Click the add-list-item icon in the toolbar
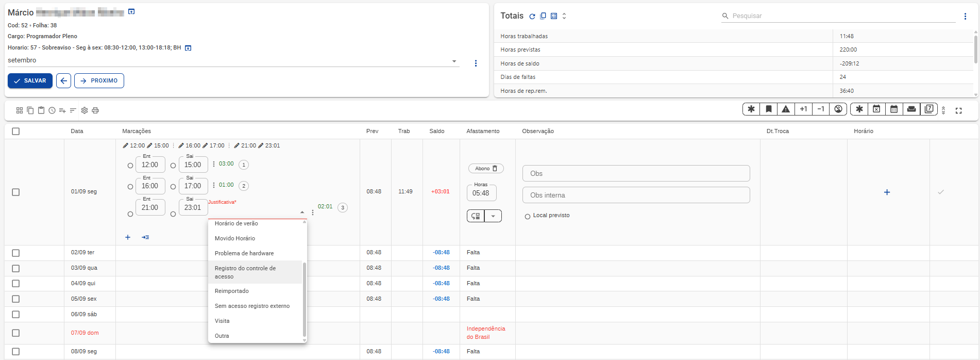Image resolution: width=980 pixels, height=360 pixels. [62, 110]
